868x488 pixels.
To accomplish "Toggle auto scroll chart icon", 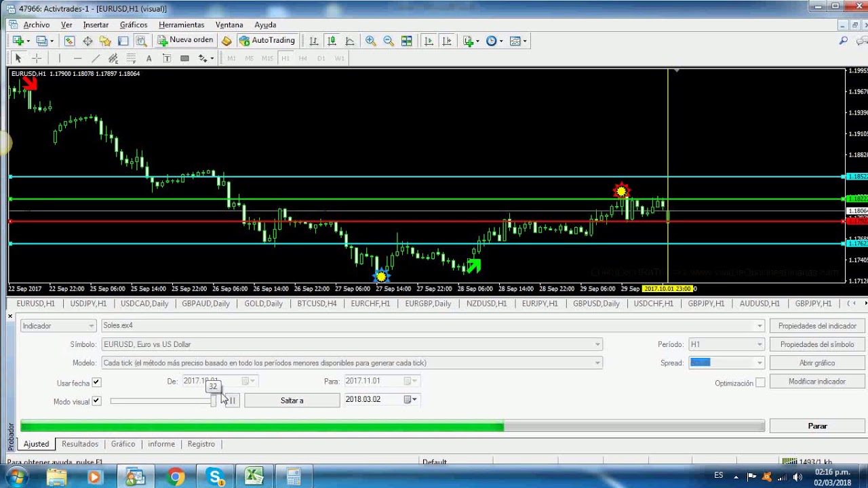I will [x=429, y=41].
